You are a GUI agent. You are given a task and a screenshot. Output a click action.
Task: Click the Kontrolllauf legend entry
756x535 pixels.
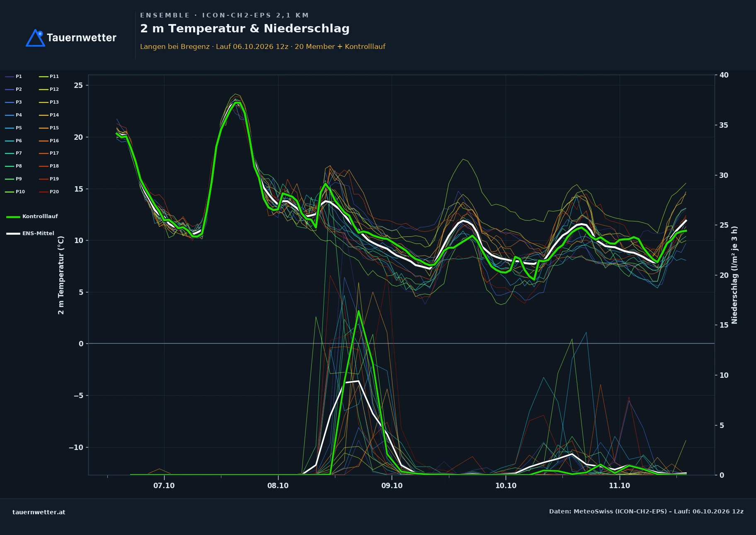click(32, 216)
